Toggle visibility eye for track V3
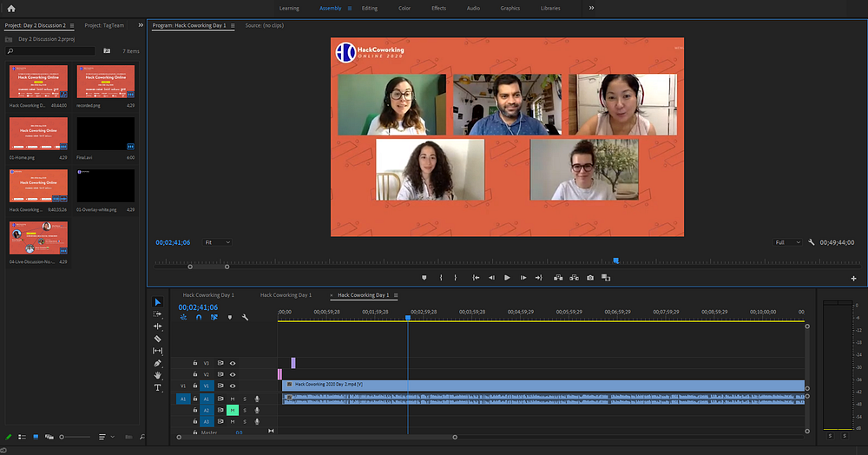Viewport: 868px width, 455px height. pyautogui.click(x=233, y=363)
